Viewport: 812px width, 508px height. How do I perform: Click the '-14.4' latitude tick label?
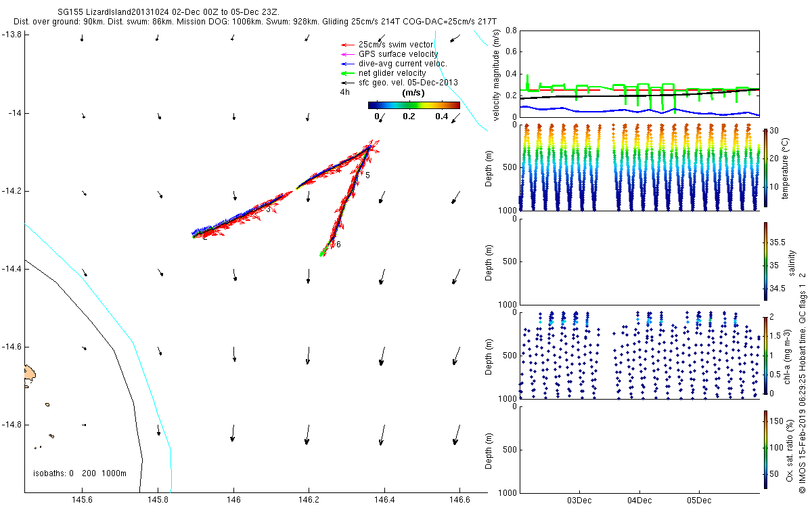click(13, 269)
